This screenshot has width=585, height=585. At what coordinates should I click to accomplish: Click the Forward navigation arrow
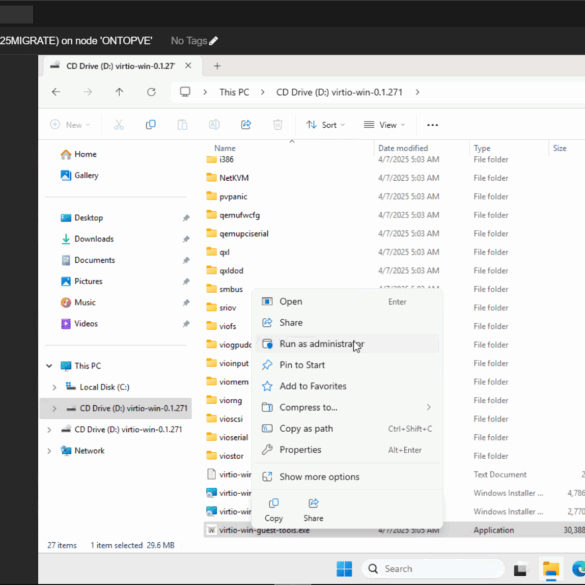point(88,92)
